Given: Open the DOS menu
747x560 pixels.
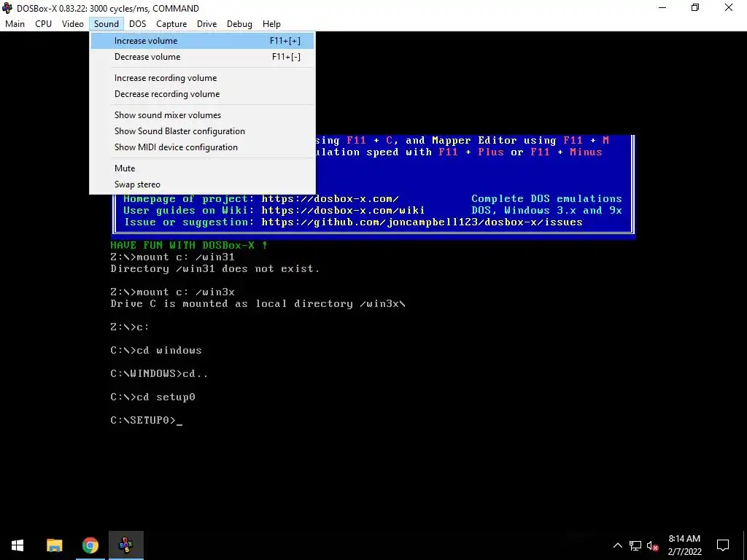Looking at the screenshot, I should [x=138, y=24].
